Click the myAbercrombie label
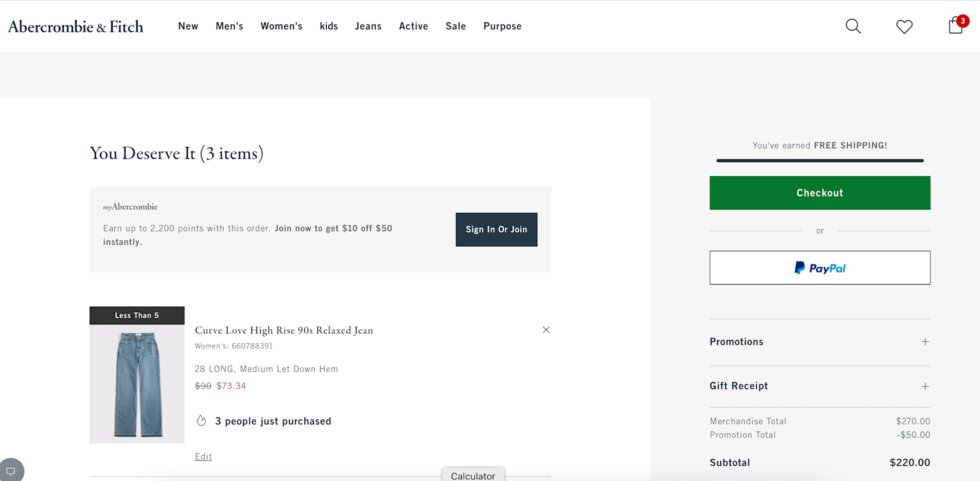Viewport: 980px width, 481px height. (x=130, y=207)
